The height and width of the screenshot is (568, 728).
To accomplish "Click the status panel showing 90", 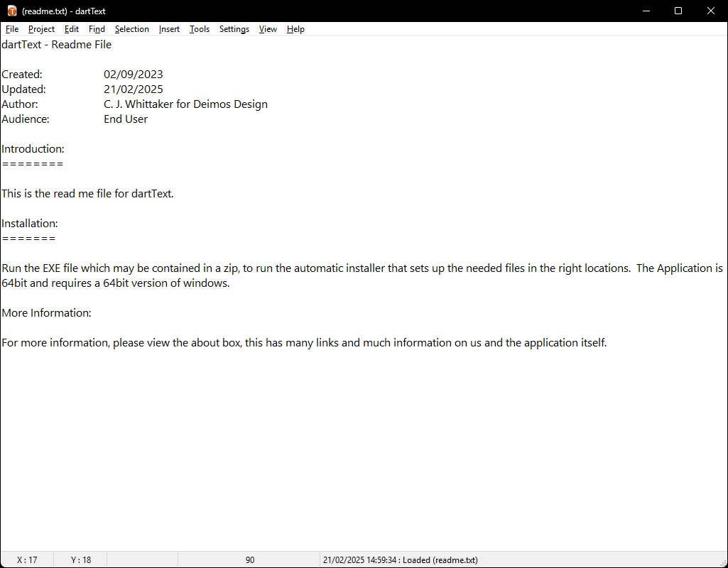I will coord(250,559).
